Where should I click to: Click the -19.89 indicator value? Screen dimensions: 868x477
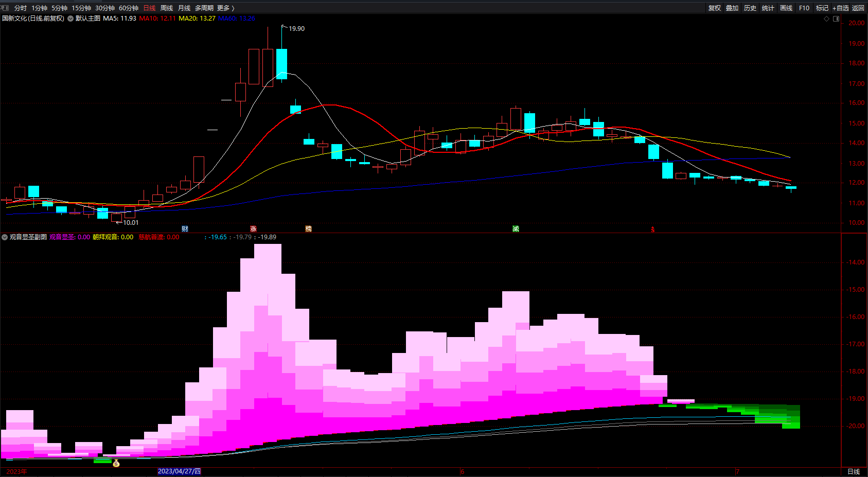tap(267, 237)
